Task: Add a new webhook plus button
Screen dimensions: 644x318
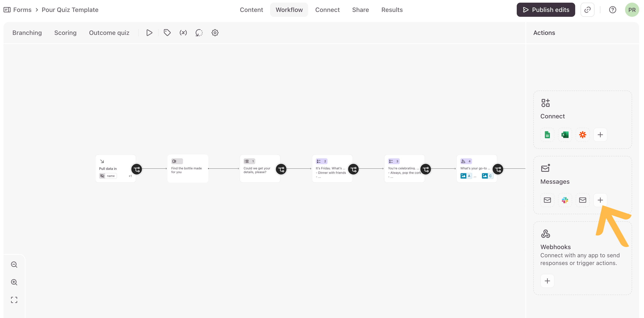Action: (547, 281)
